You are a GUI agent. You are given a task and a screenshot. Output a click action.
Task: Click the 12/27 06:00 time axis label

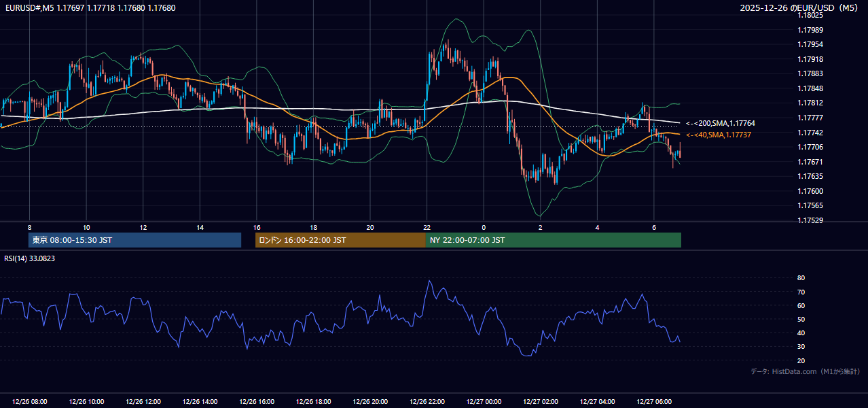point(654,402)
